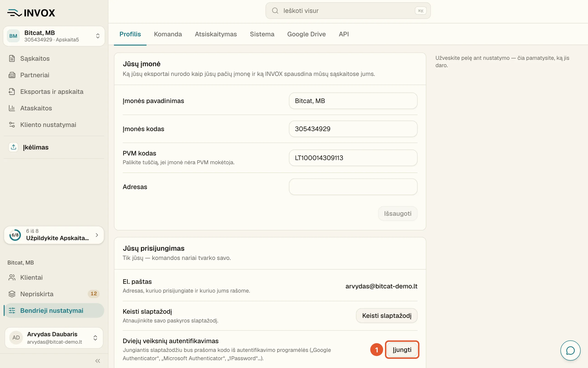588x368 pixels.
Task: Switch to Profilis tab
Action: 130,34
